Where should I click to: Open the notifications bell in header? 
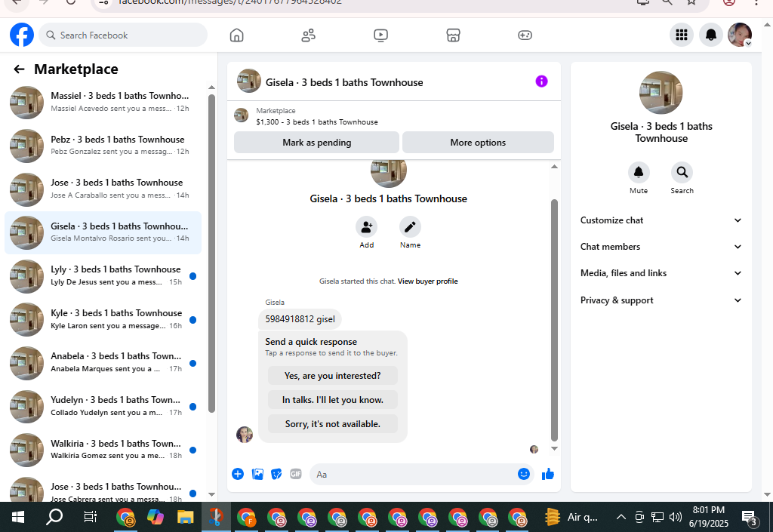(711, 35)
